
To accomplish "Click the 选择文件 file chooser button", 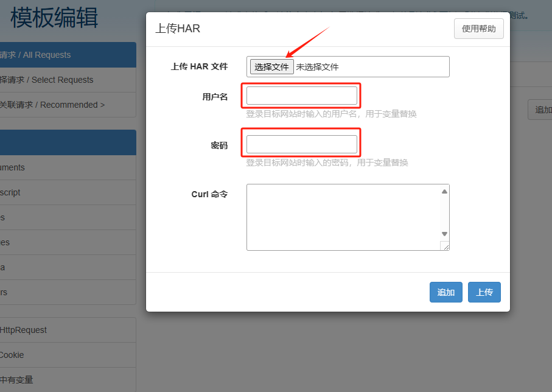I will click(x=271, y=67).
